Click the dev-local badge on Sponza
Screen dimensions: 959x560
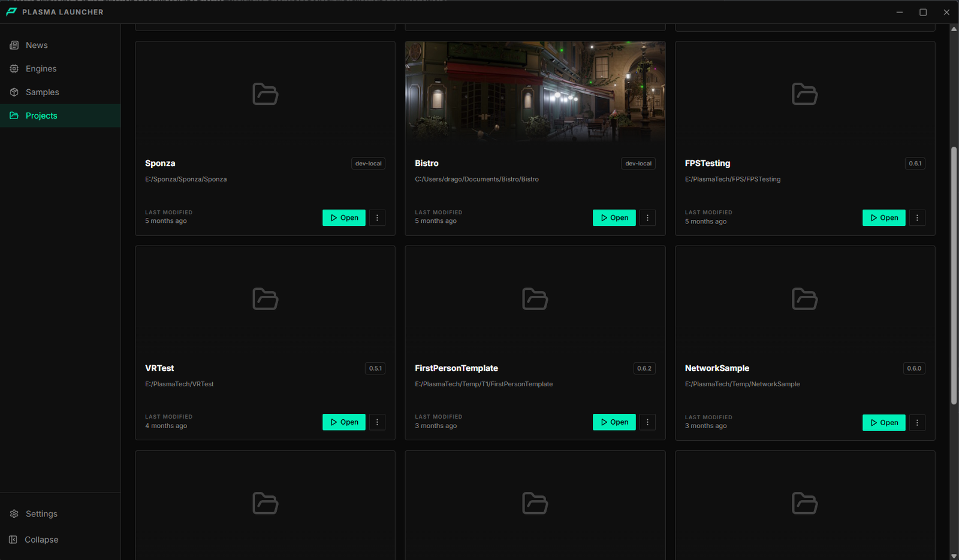[368, 164]
